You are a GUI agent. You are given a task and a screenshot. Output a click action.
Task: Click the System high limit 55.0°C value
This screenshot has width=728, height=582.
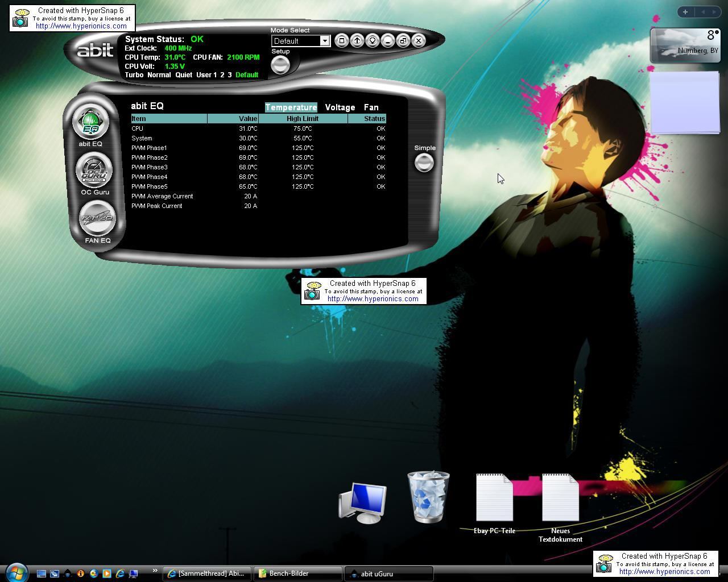click(x=303, y=138)
